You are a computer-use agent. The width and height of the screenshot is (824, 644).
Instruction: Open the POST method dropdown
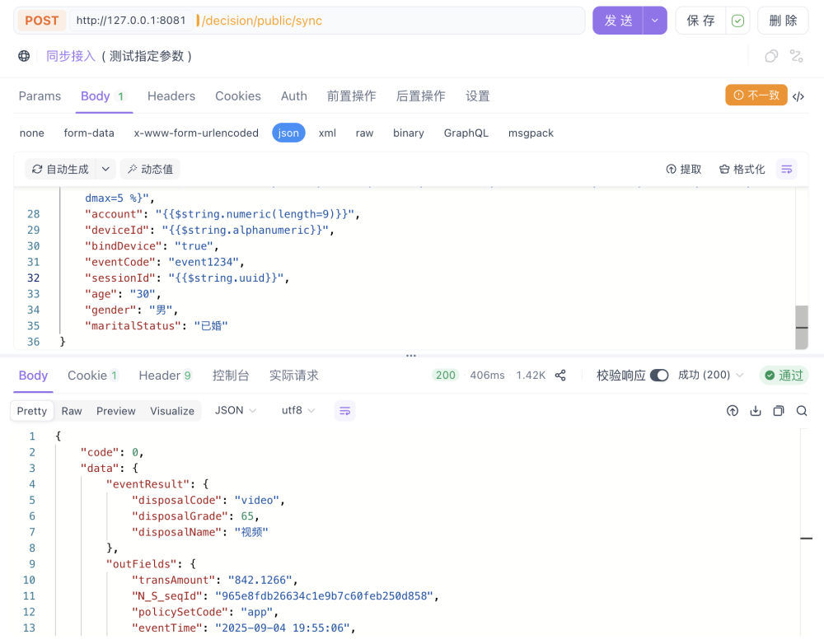click(x=41, y=21)
